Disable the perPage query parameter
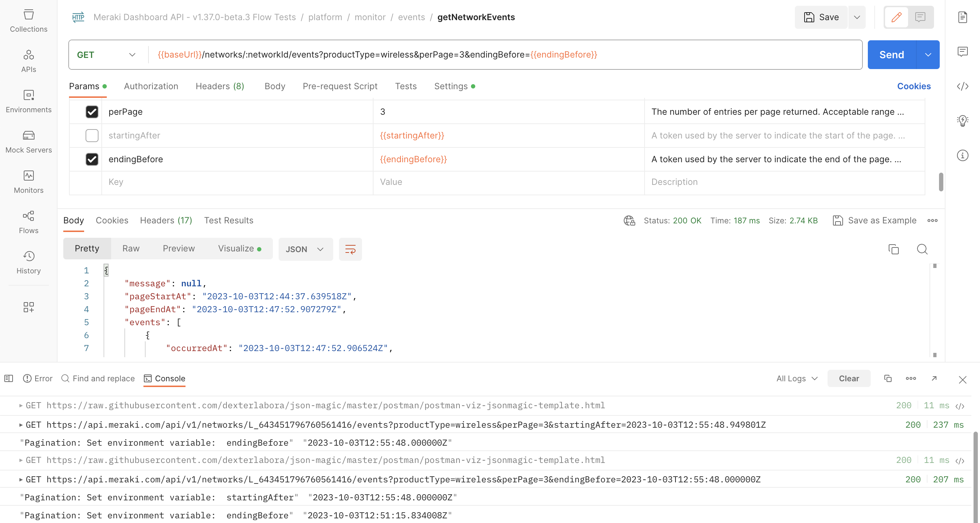Image resolution: width=980 pixels, height=523 pixels. tap(92, 112)
